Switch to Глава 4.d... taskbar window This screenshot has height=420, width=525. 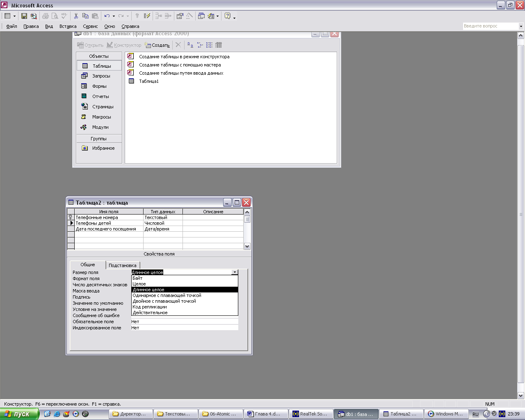tap(266, 414)
